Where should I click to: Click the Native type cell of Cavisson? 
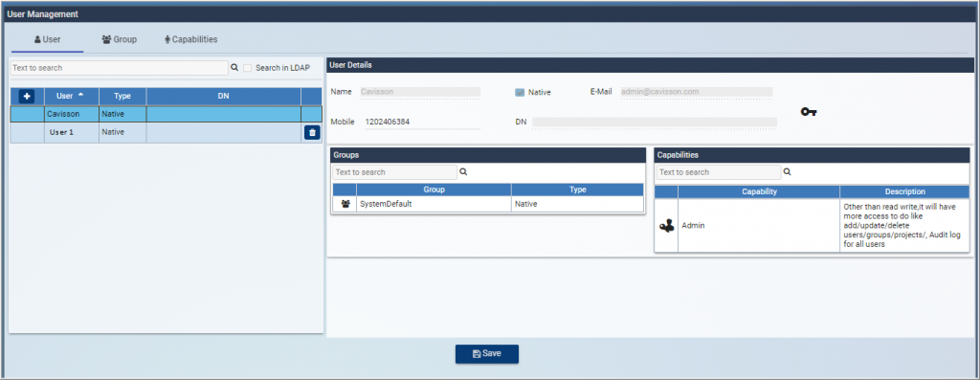122,114
